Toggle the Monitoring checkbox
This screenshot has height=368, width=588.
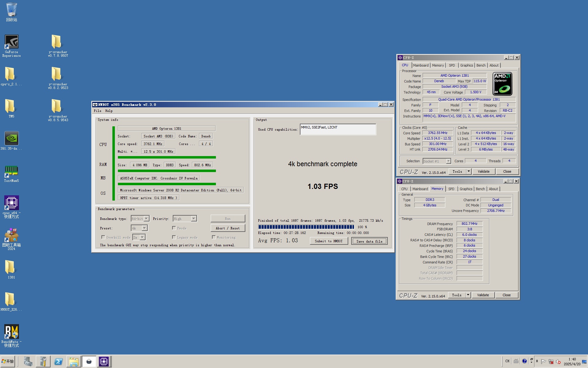pyautogui.click(x=214, y=237)
